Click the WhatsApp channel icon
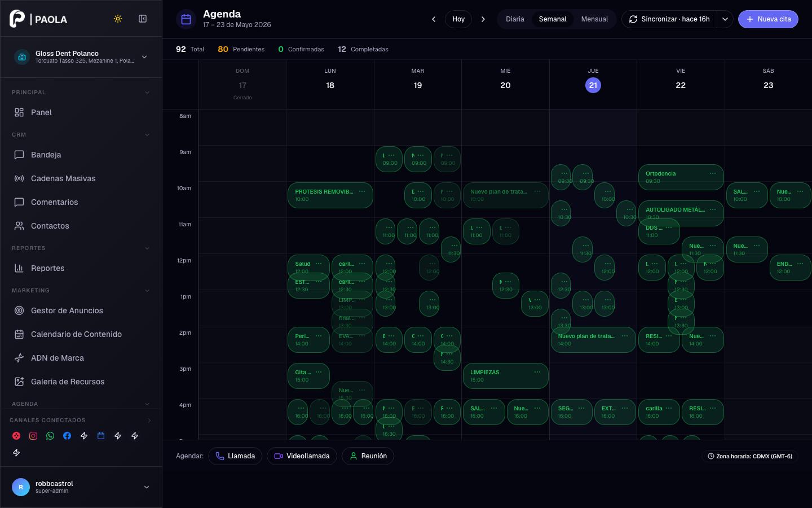Screen dimensions: 812x508 tap(50, 436)
